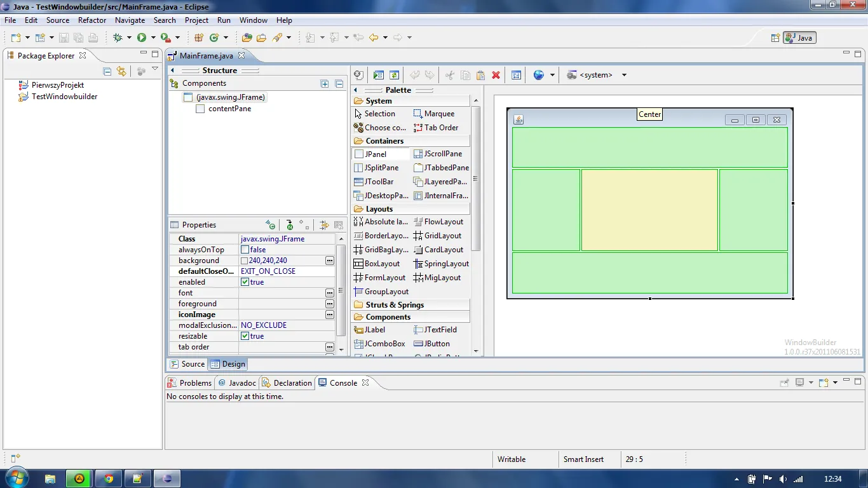Select TestWindowbuilder project in Package Explorer

coord(64,97)
